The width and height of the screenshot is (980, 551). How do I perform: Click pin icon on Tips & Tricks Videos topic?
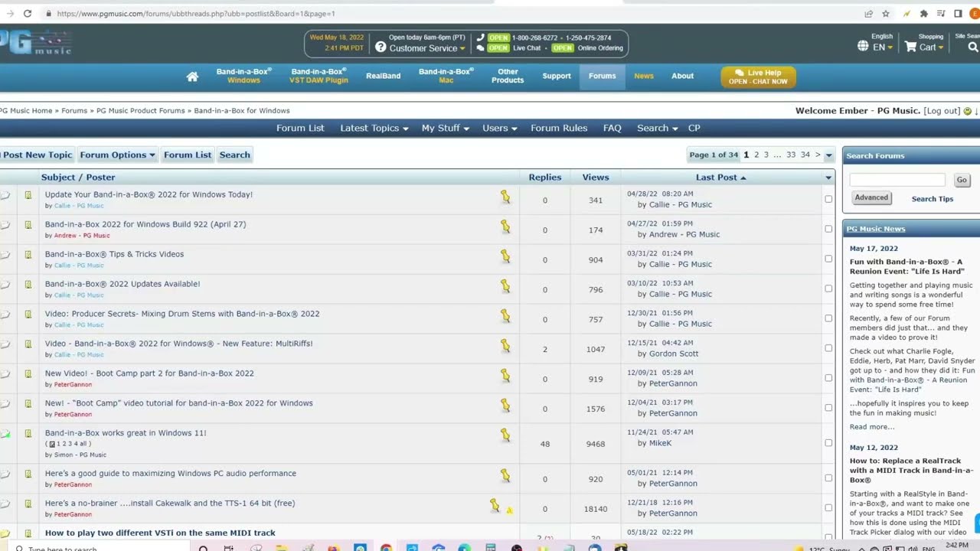tap(505, 256)
